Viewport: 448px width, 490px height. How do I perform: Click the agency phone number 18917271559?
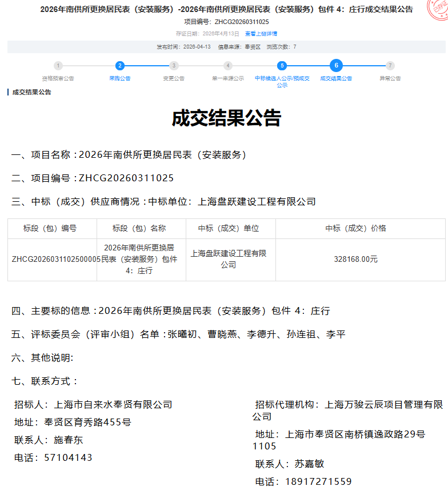(318, 481)
